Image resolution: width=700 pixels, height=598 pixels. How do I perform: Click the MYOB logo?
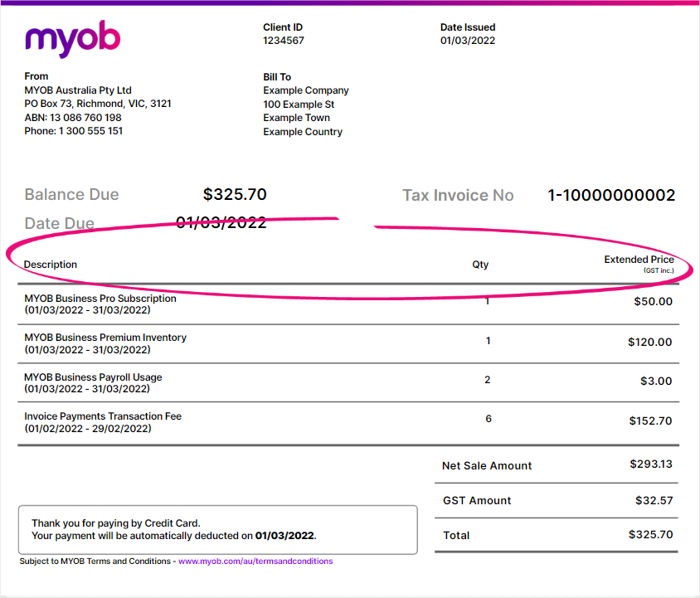[x=73, y=39]
